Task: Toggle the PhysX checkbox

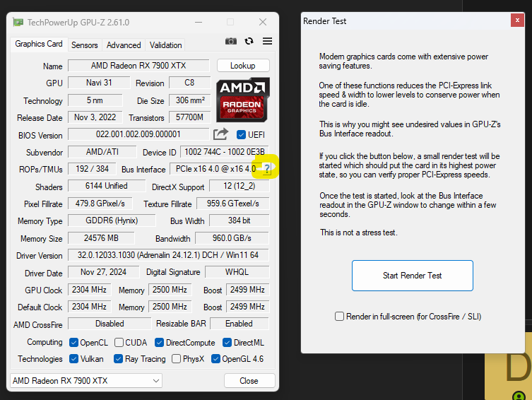Action: (x=176, y=359)
